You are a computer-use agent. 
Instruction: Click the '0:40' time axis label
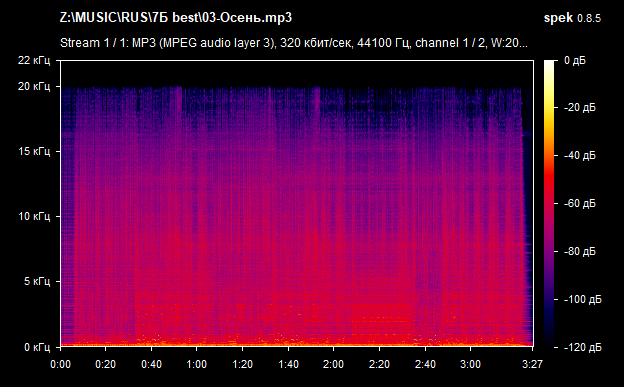pyautogui.click(x=151, y=364)
